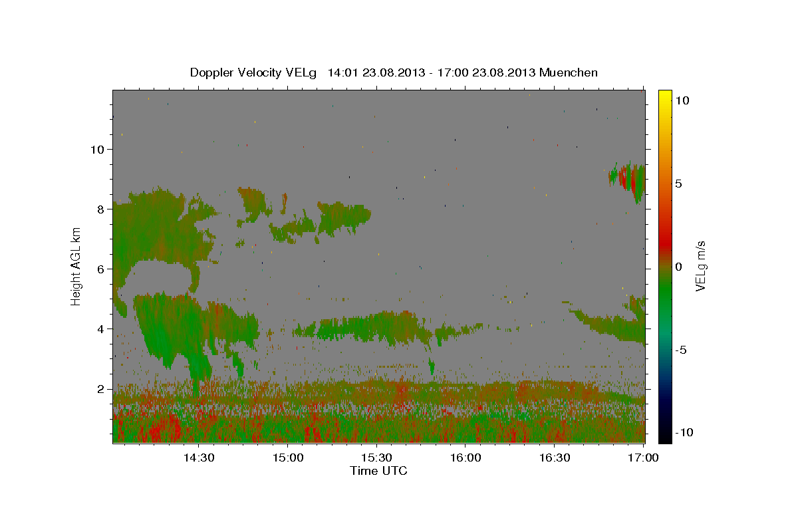This screenshot has height=532, width=798.
Task: Click the 'Time UTC' x-axis label
Action: point(378,471)
